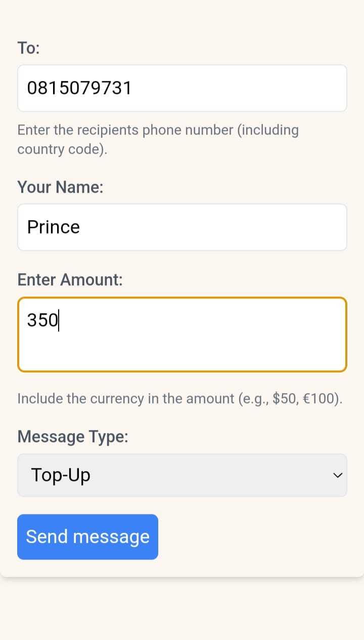Open the Message Type dropdown
The image size is (364, 640).
coord(182,475)
